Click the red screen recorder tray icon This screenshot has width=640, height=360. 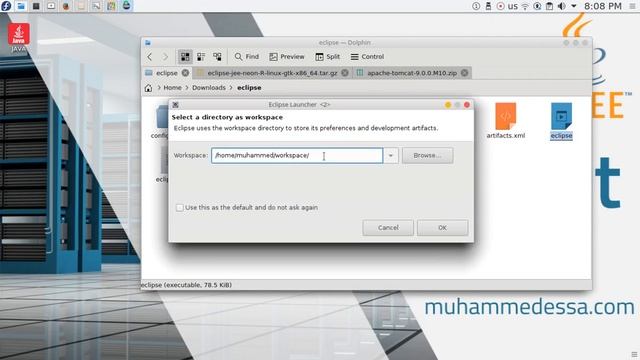coord(500,6)
